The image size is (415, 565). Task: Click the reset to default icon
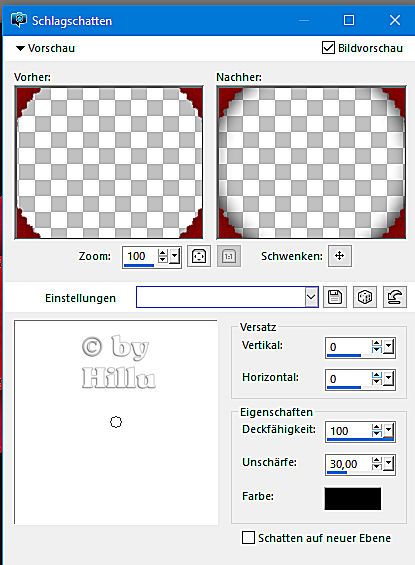[395, 297]
